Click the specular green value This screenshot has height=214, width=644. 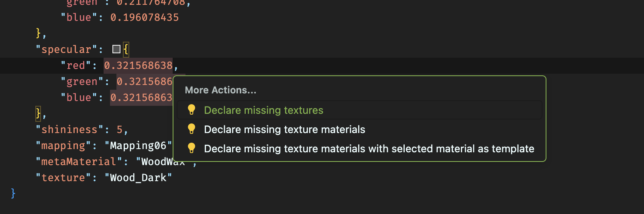[x=145, y=81]
